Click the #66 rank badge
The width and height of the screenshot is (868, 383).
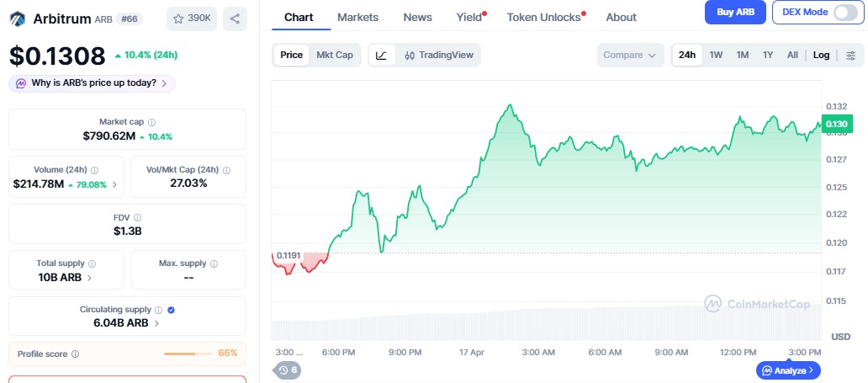point(129,19)
